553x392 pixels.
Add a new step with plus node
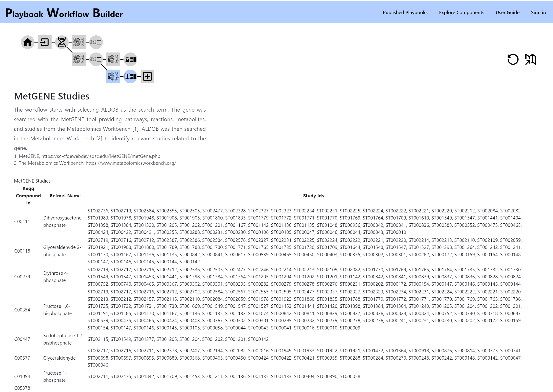[147, 76]
